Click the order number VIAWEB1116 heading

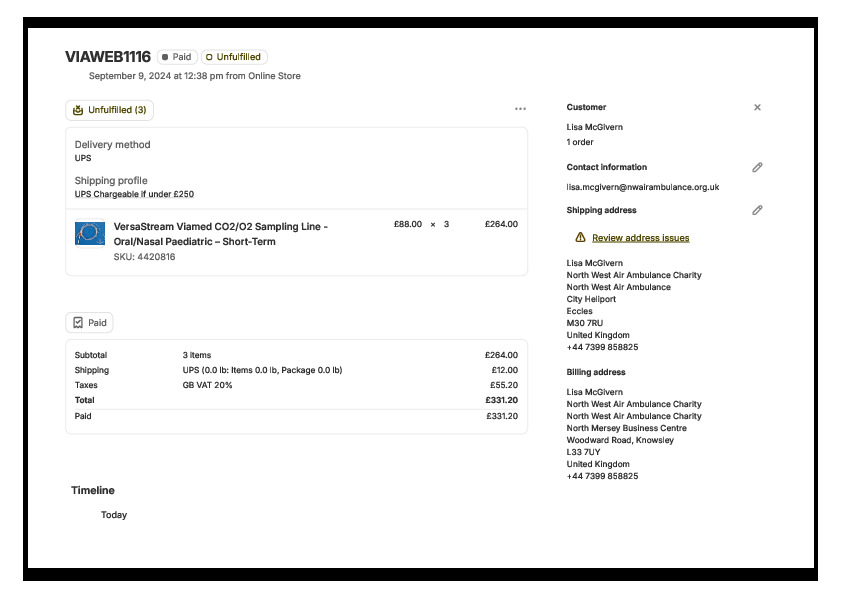108,57
